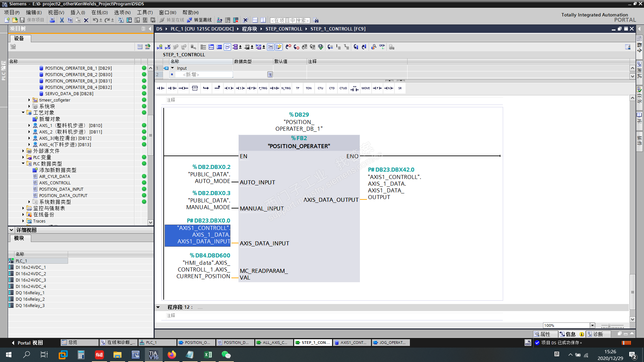
Task: Add CTU counter instruction
Action: (320, 88)
